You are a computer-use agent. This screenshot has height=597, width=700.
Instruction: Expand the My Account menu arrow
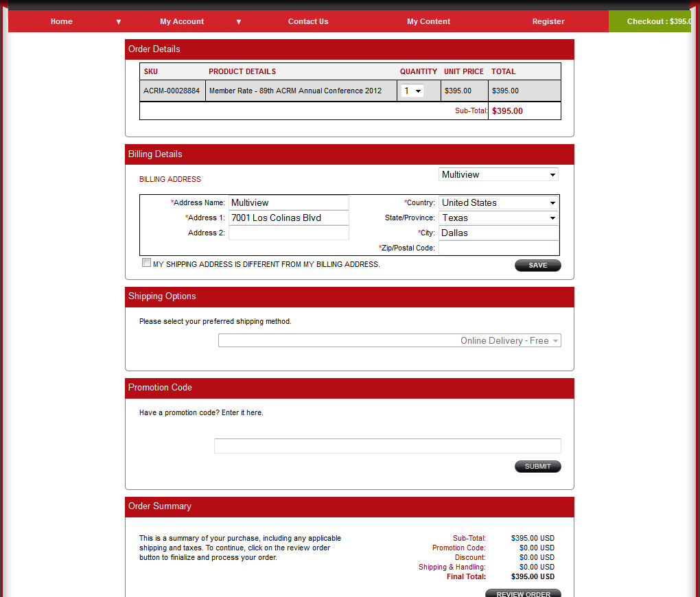coord(239,21)
